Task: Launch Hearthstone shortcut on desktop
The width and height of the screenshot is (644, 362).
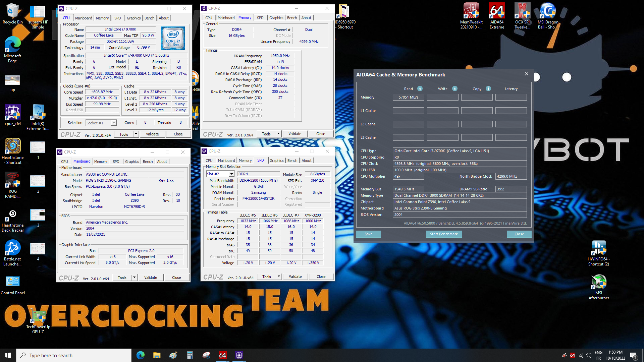Action: [12, 151]
